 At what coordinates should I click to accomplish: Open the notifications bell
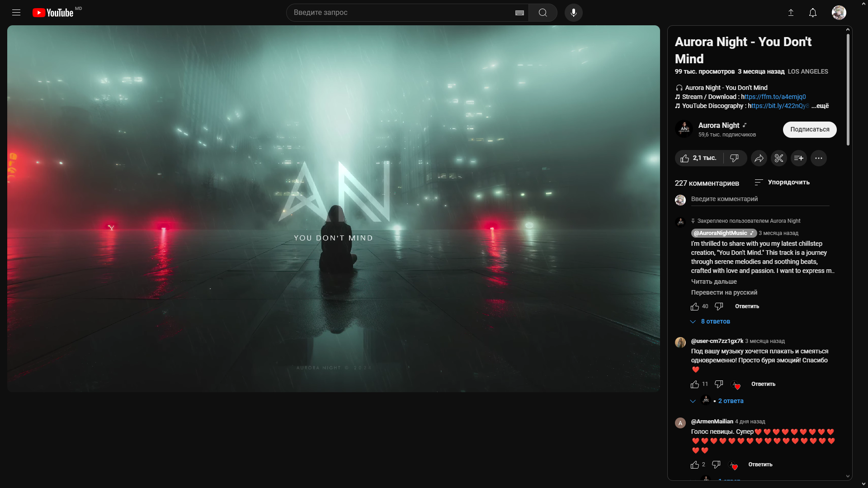coord(813,13)
